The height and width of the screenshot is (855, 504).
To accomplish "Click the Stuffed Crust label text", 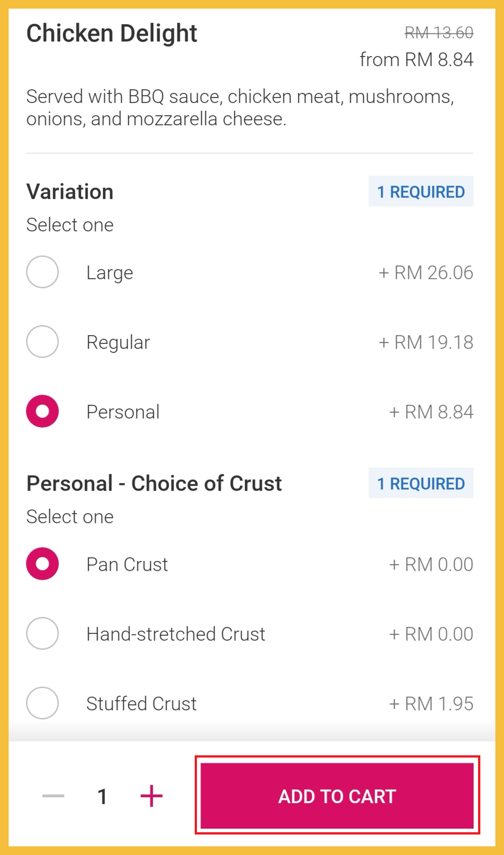I will pyautogui.click(x=141, y=704).
